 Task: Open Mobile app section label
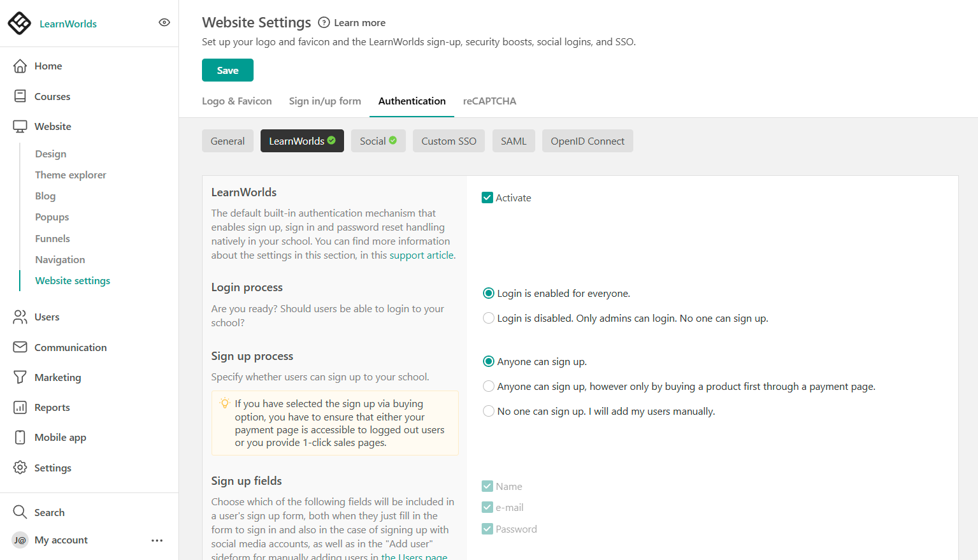(x=61, y=437)
